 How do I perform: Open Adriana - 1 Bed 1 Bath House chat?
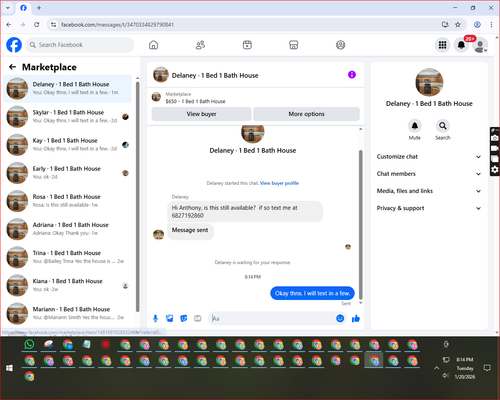tap(68, 229)
